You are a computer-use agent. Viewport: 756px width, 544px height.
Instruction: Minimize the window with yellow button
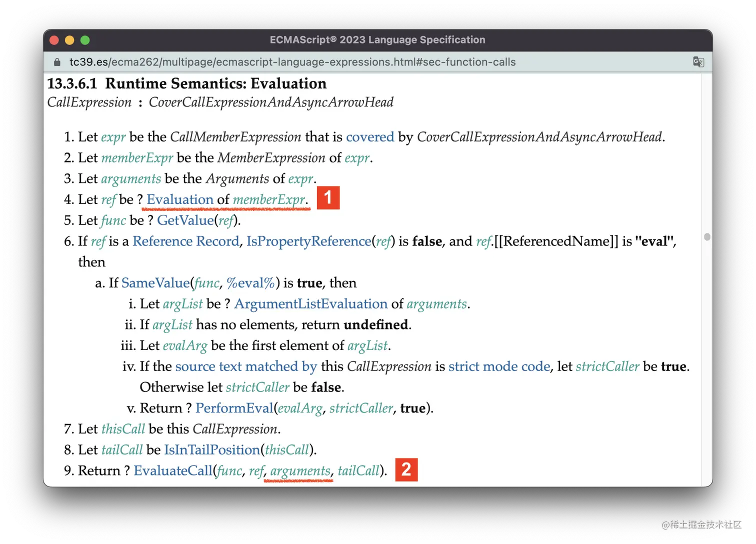pyautogui.click(x=69, y=40)
